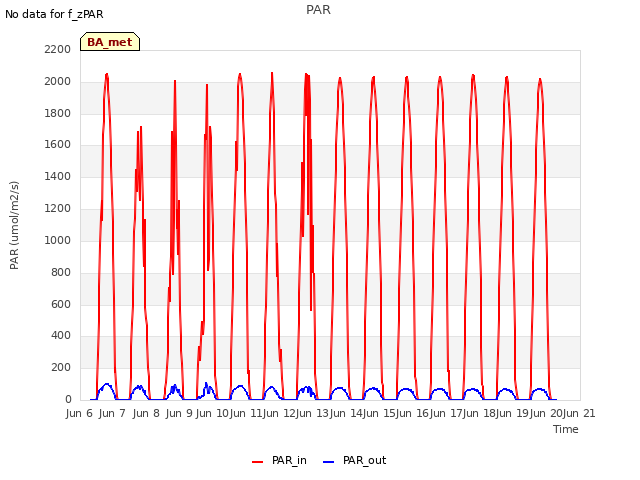Click the 0 y-axis tick label
Image resolution: width=640 pixels, height=480 pixels.
pos(68,399)
